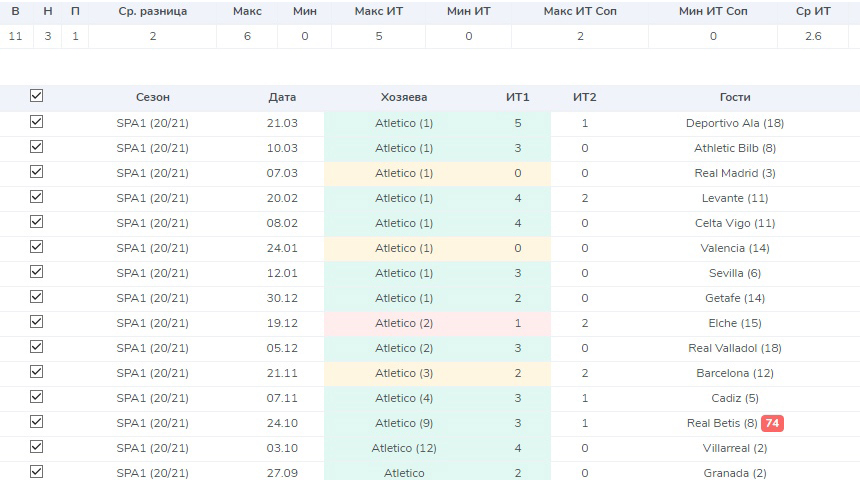
Task: Uncheck the Real Valladol match row checkbox
Action: coord(36,346)
